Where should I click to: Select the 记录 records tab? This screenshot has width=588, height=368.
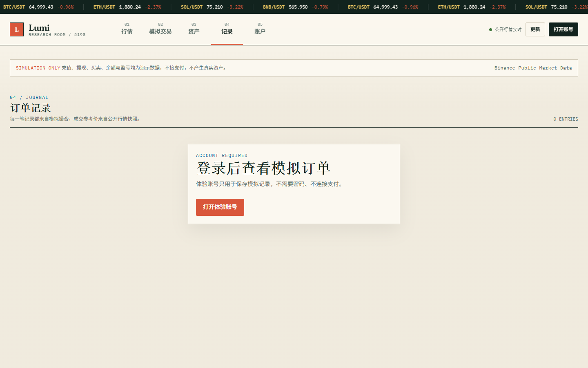227,29
